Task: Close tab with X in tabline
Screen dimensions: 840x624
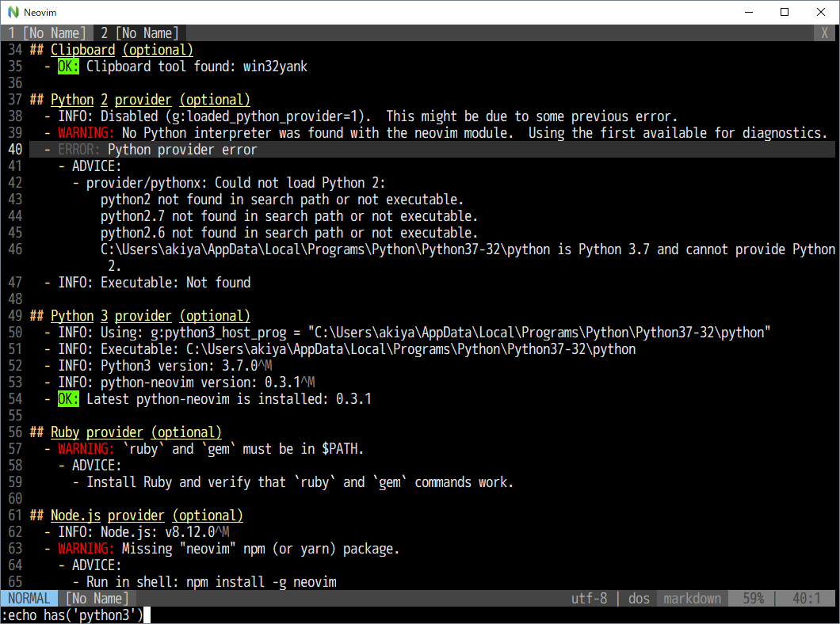Action: (825, 33)
